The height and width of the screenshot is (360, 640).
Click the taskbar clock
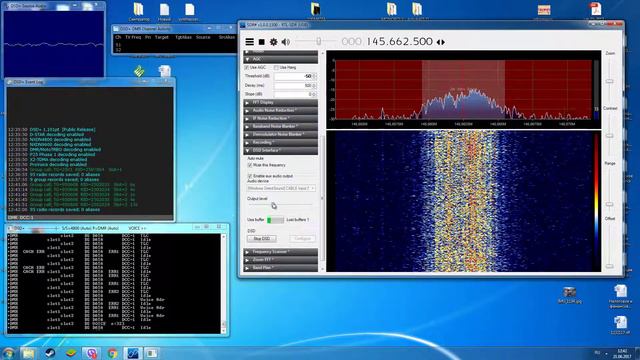tap(622, 353)
